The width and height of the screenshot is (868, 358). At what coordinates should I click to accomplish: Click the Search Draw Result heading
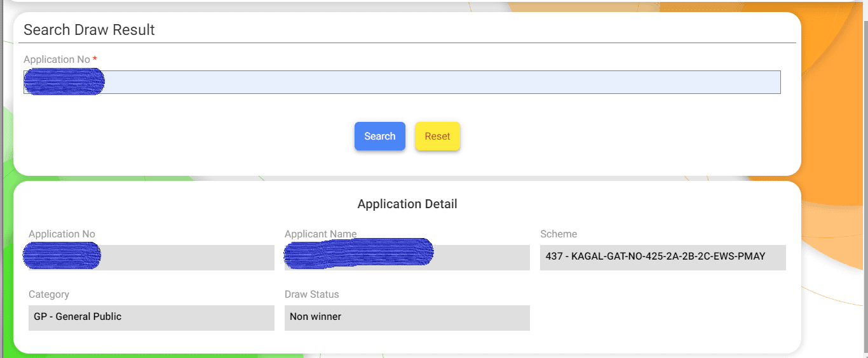[x=89, y=30]
